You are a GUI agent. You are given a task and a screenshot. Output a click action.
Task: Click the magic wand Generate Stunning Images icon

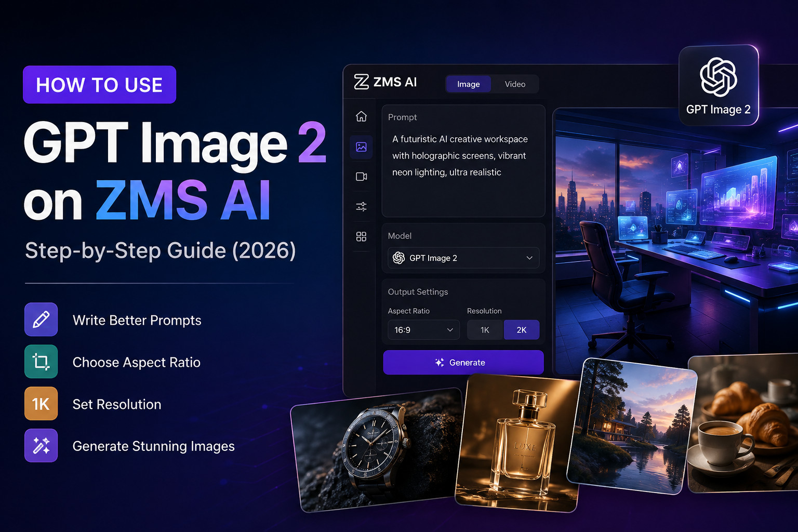(x=41, y=446)
